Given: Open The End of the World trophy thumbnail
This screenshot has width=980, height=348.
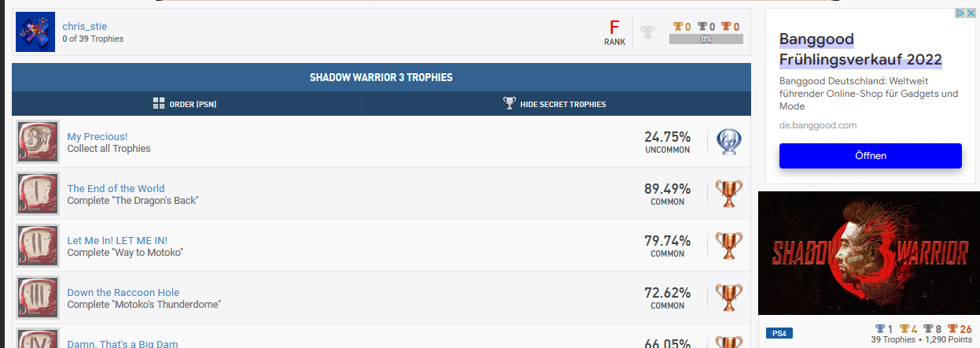Looking at the screenshot, I should (x=38, y=194).
